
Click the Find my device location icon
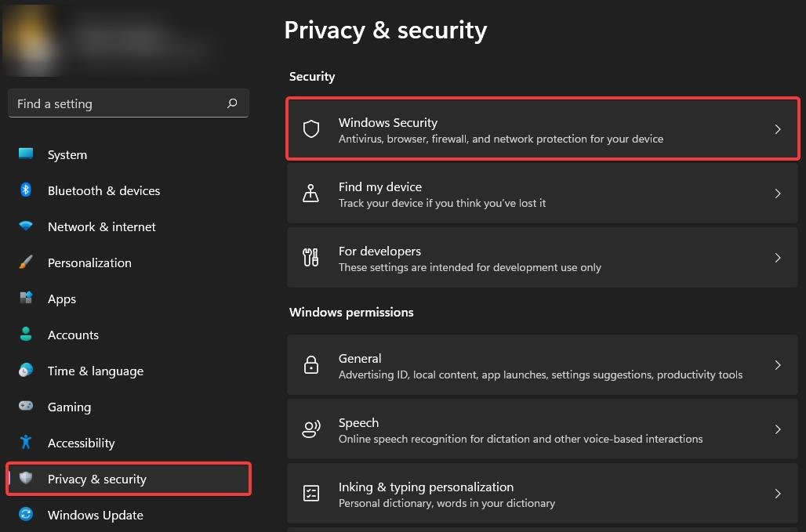coord(311,193)
